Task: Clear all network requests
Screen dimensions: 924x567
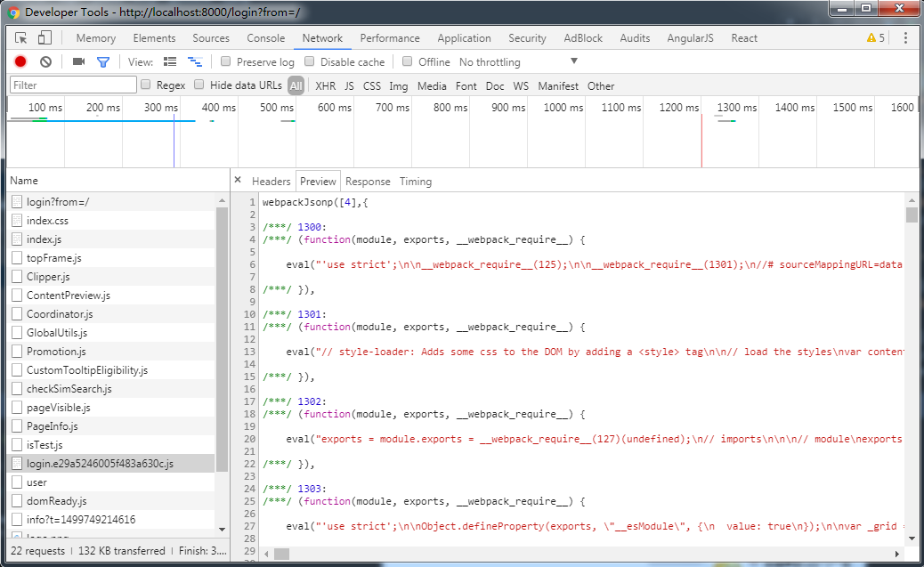Action: pyautogui.click(x=45, y=61)
